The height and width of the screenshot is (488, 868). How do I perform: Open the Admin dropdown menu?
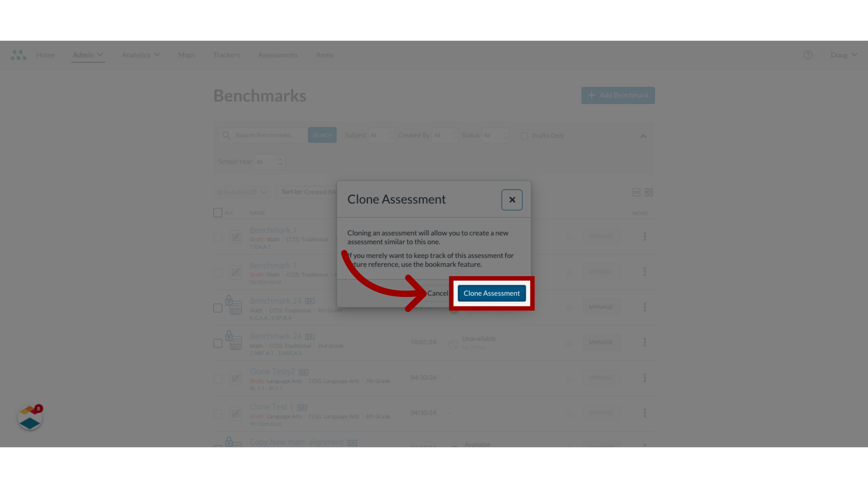pos(88,55)
